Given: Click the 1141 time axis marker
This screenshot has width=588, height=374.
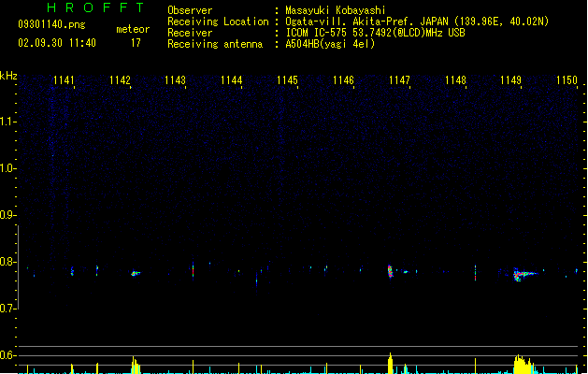Looking at the screenshot, I should pyautogui.click(x=64, y=80).
